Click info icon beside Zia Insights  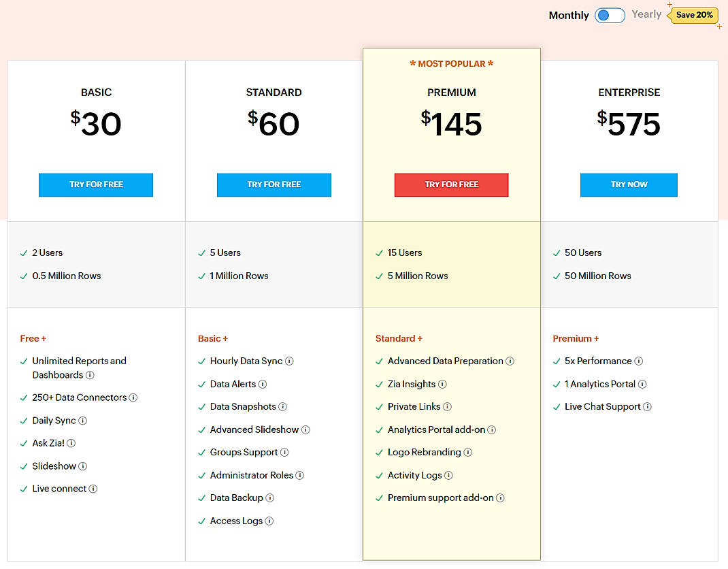[444, 384]
